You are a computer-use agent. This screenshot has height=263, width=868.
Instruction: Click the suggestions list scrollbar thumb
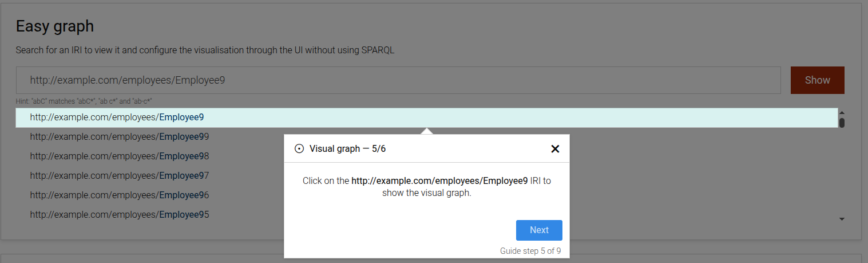coord(842,123)
